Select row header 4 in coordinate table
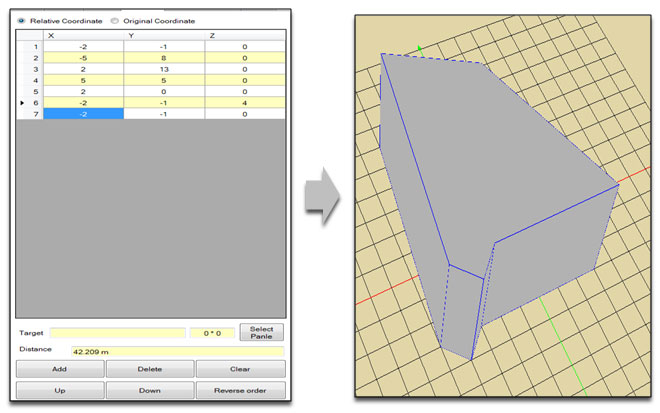 pos(30,80)
